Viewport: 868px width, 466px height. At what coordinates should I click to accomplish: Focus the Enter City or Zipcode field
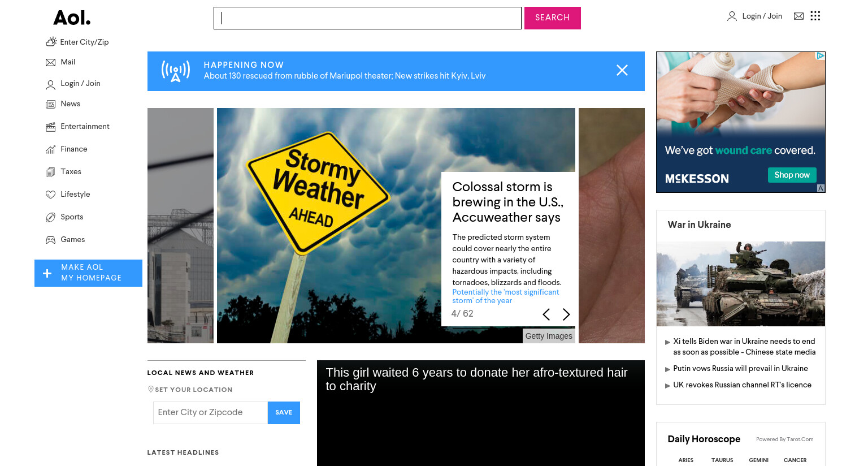coord(210,413)
